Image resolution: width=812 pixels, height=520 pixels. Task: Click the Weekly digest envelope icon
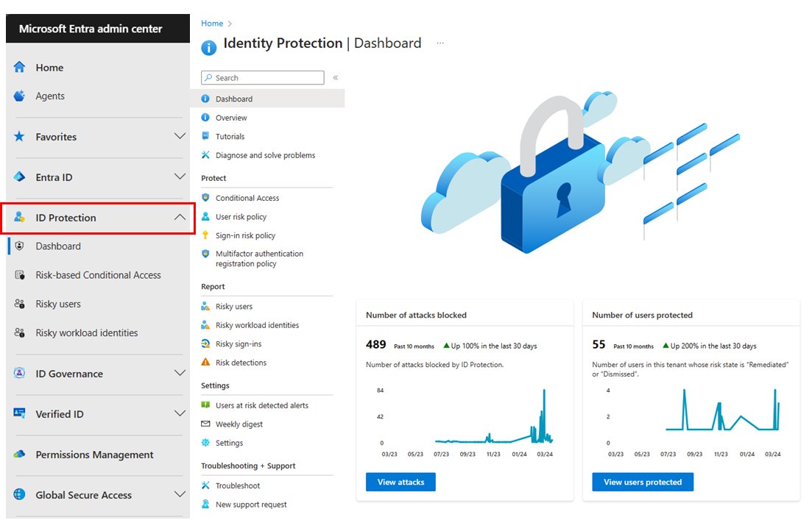[205, 424]
